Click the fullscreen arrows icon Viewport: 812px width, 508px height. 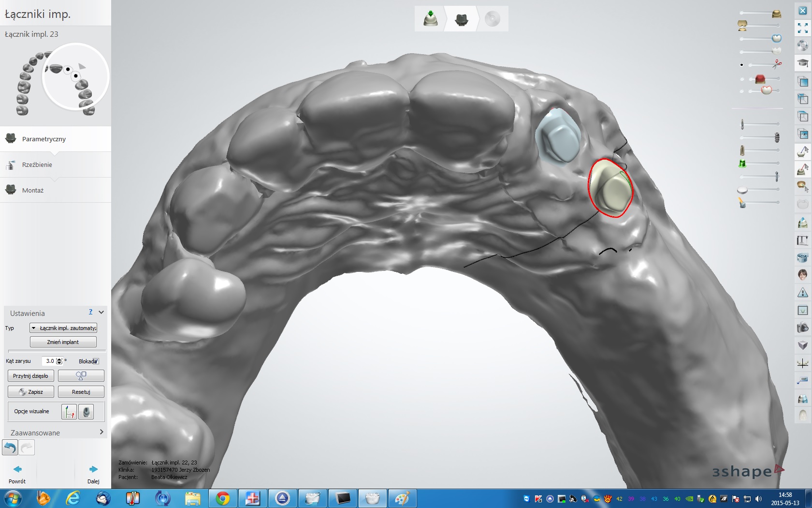[x=802, y=28]
